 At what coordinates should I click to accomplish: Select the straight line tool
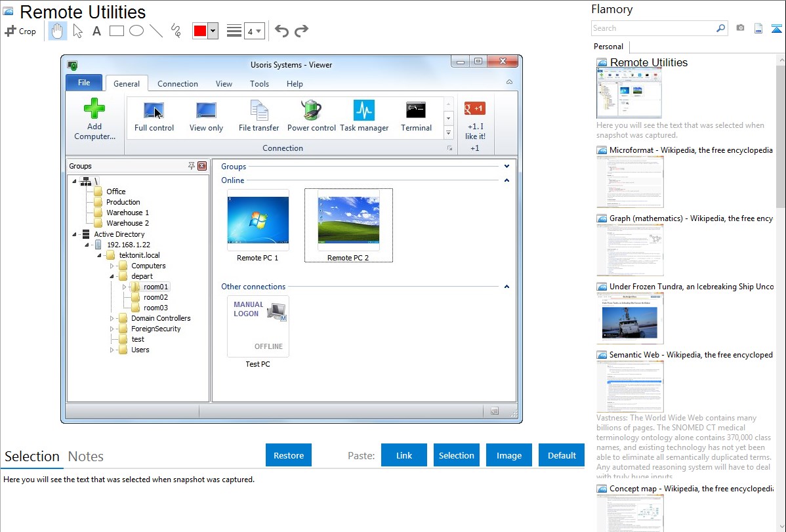[x=155, y=31]
